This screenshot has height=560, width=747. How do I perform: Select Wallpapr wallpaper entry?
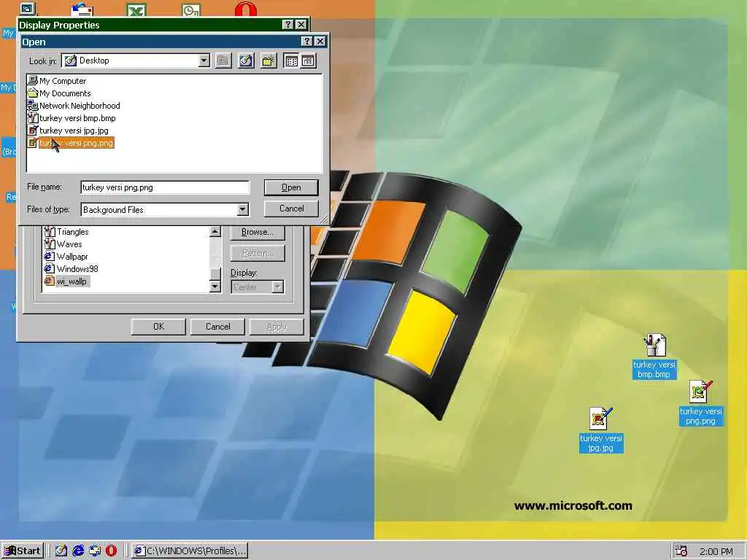click(66, 257)
